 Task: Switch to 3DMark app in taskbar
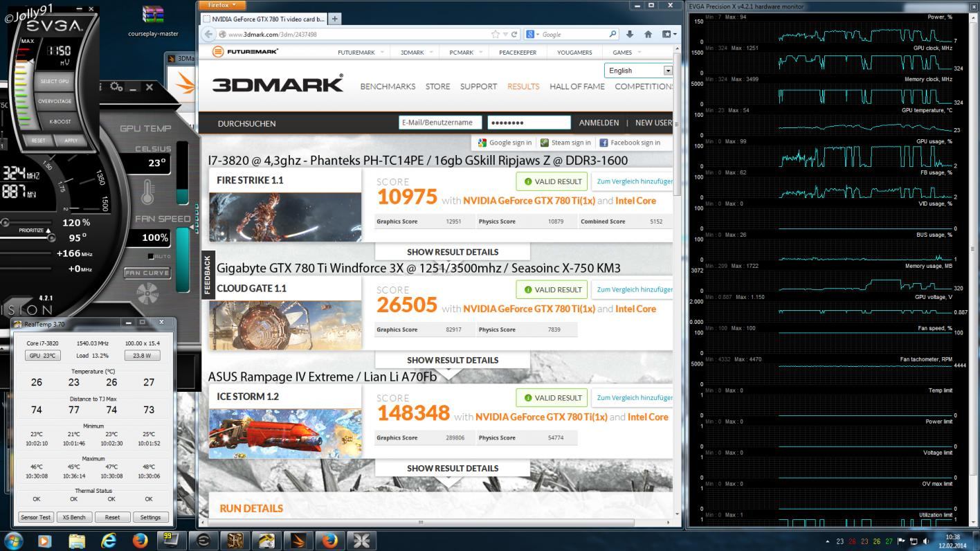(298, 541)
